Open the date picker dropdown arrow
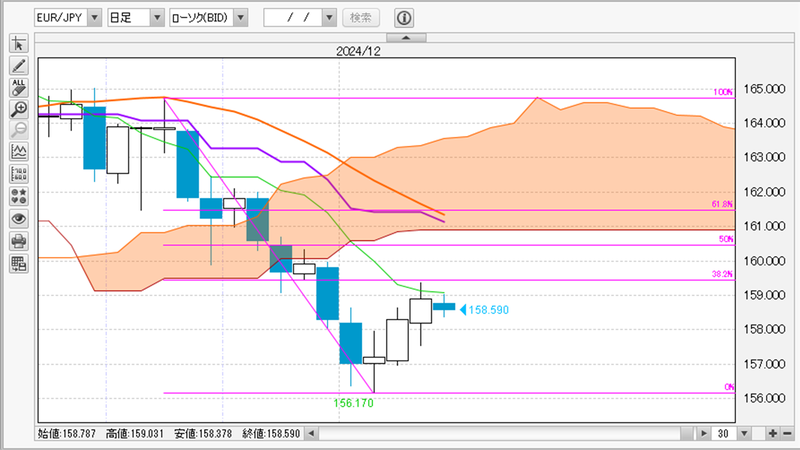This screenshot has height=450, width=800. pos(330,18)
